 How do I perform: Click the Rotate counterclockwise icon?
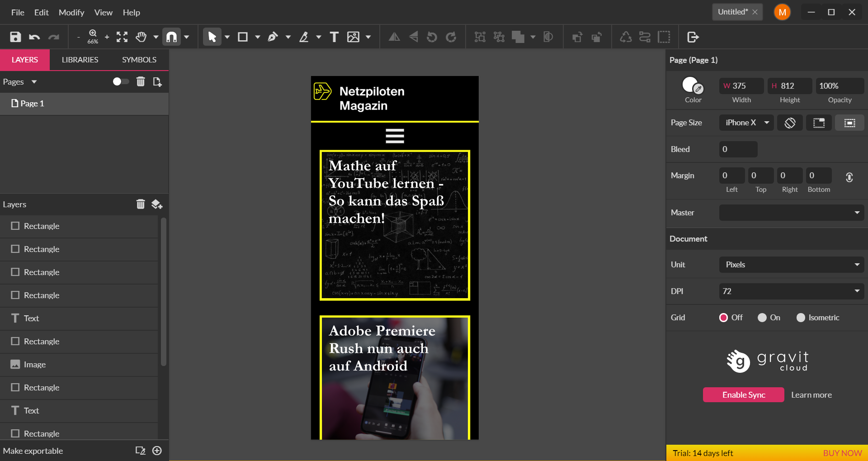(x=432, y=37)
